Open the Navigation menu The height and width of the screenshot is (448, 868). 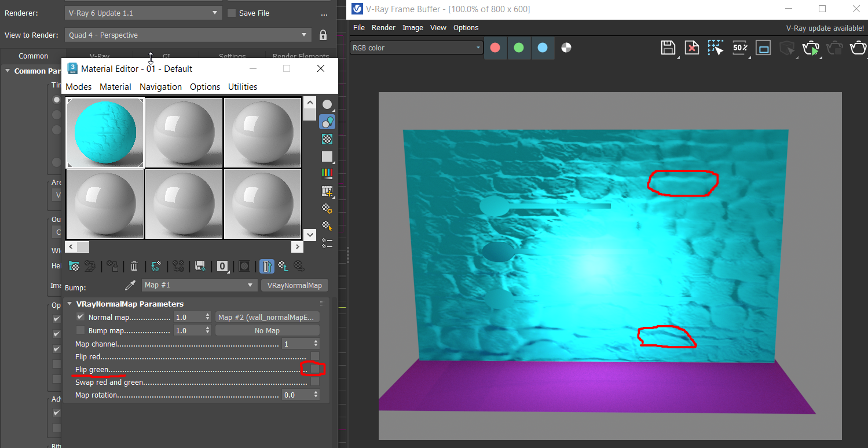[161, 87]
